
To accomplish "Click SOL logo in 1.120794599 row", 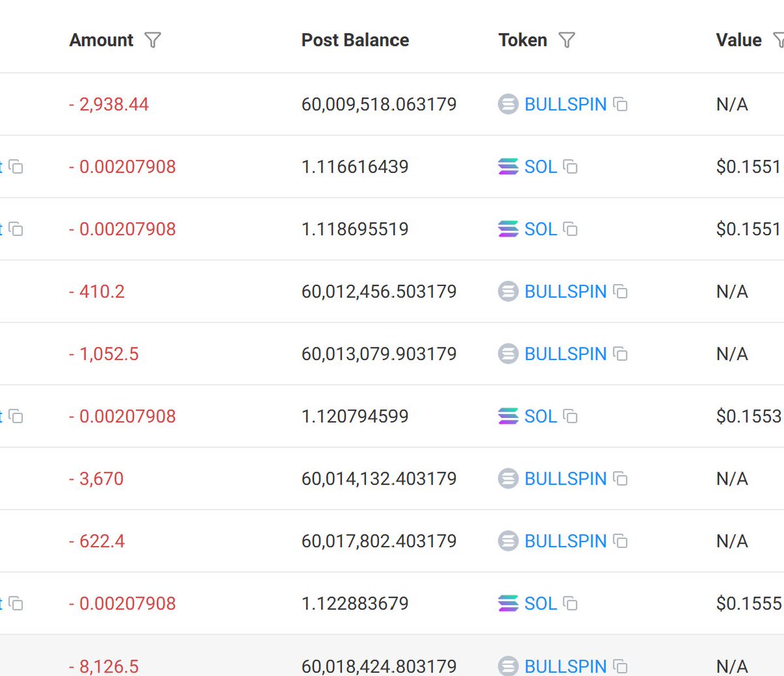I will (x=508, y=417).
